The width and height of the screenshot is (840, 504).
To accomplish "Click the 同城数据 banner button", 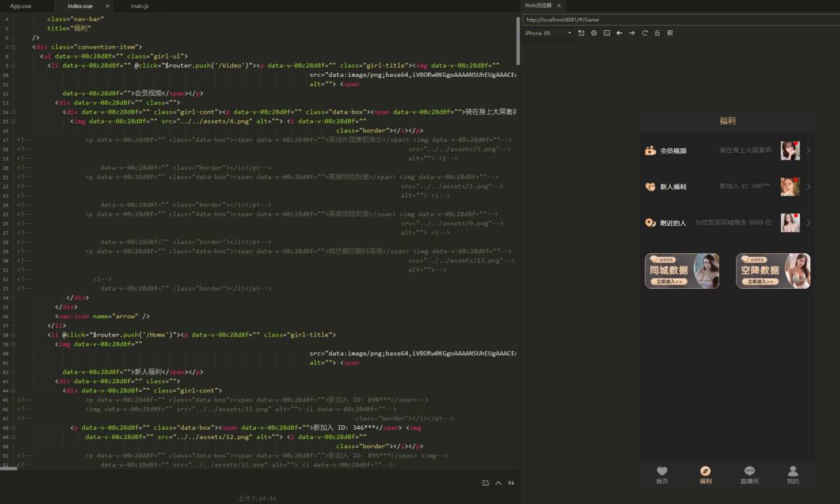I will tap(682, 271).
